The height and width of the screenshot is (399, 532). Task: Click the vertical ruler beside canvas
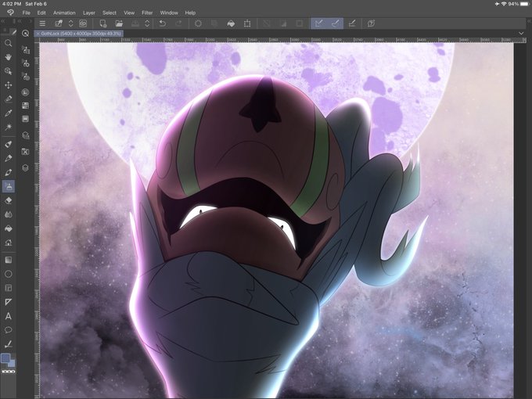(37, 221)
